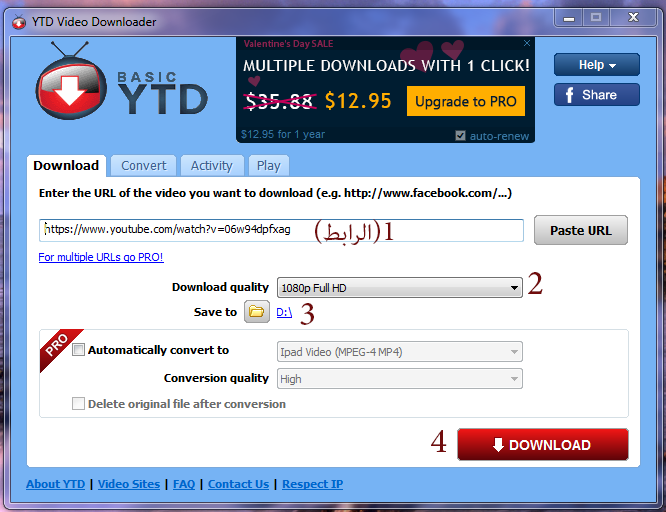Click the red DOWNLOAD button
Viewport: 666px width, 512px height.
pos(542,444)
